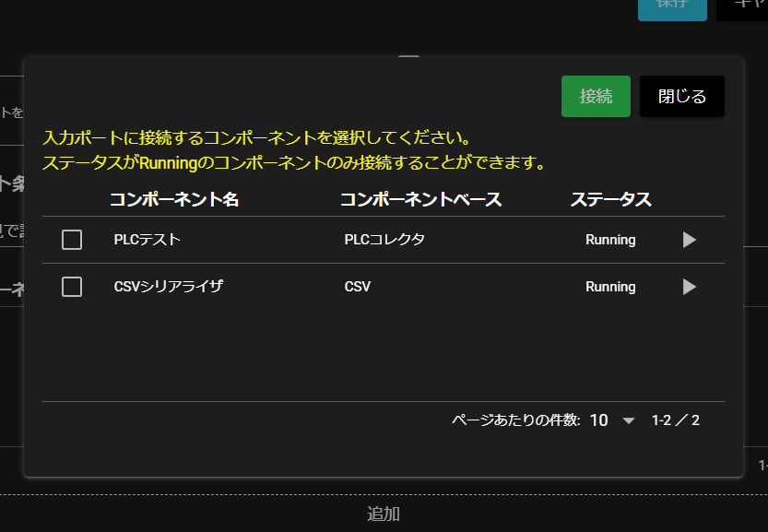The width and height of the screenshot is (768, 532).
Task: Open the ページあたりの件数 dropdown arrow
Action: click(629, 420)
